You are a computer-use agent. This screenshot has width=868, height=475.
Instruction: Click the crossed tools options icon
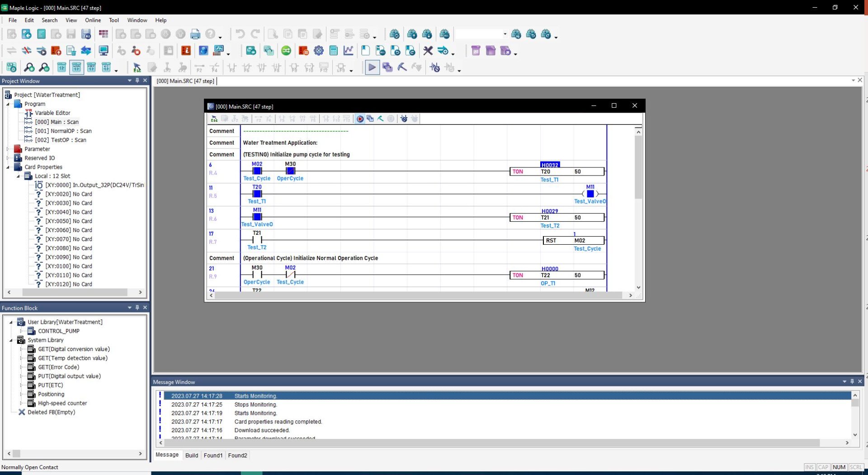coord(428,51)
